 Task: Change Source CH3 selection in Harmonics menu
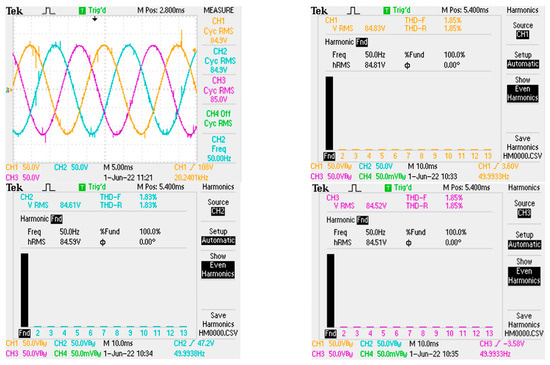(x=524, y=208)
